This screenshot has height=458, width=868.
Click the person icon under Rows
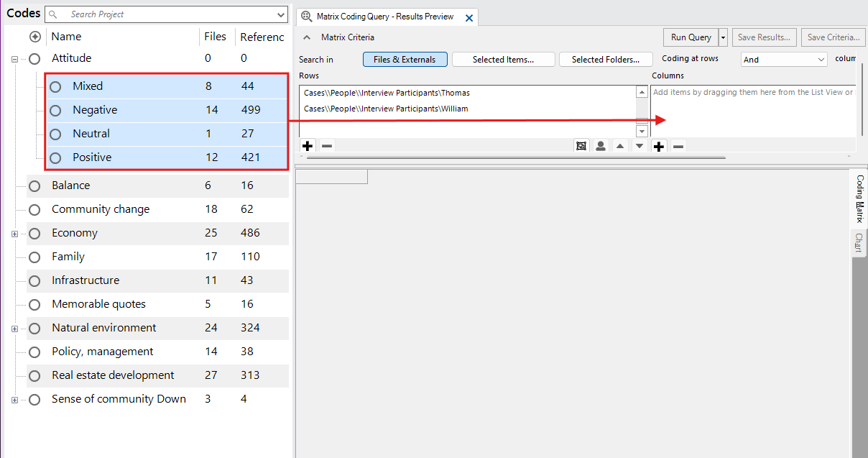(x=601, y=146)
